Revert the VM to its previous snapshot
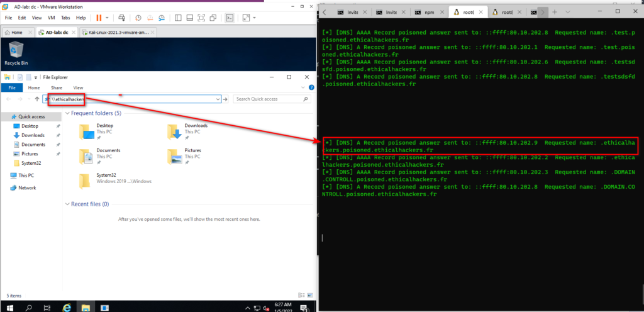This screenshot has width=644, height=312. point(150,18)
